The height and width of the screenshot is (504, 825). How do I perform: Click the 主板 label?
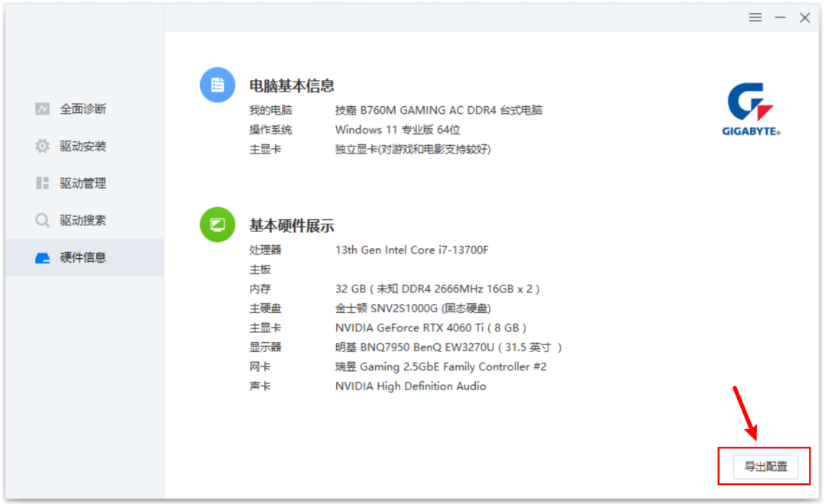(260, 270)
